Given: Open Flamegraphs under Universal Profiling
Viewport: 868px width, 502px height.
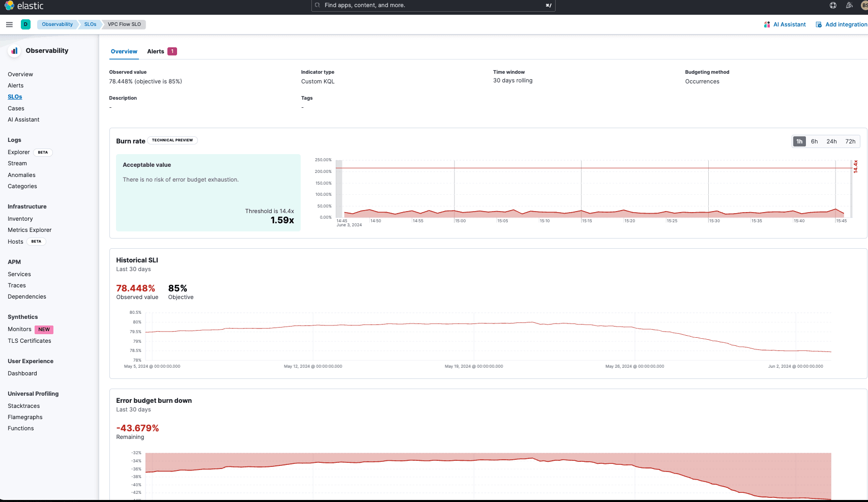Looking at the screenshot, I should click(x=25, y=417).
